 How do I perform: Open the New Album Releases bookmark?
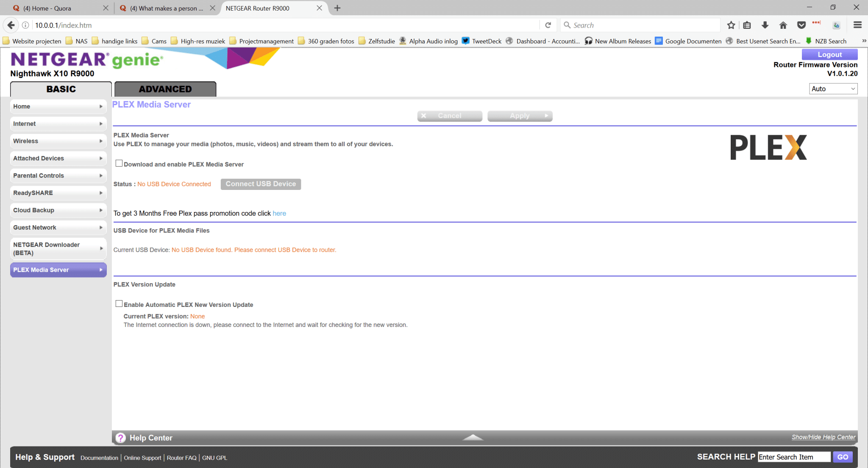tap(618, 41)
